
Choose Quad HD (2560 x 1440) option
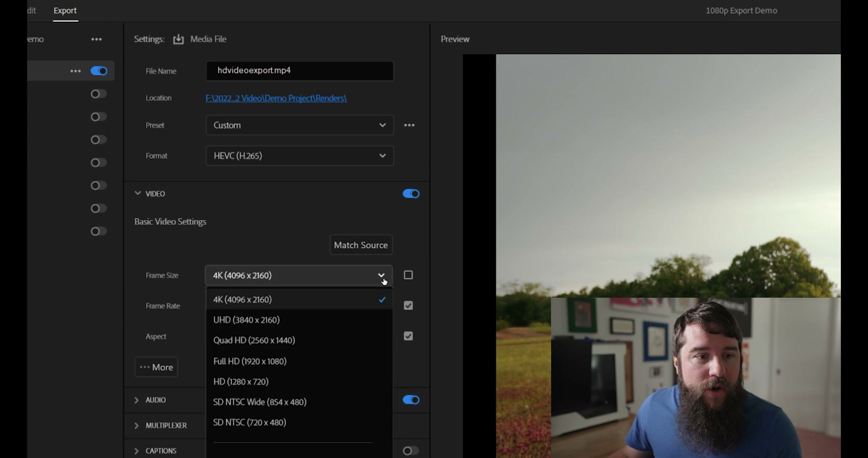pyautogui.click(x=299, y=340)
